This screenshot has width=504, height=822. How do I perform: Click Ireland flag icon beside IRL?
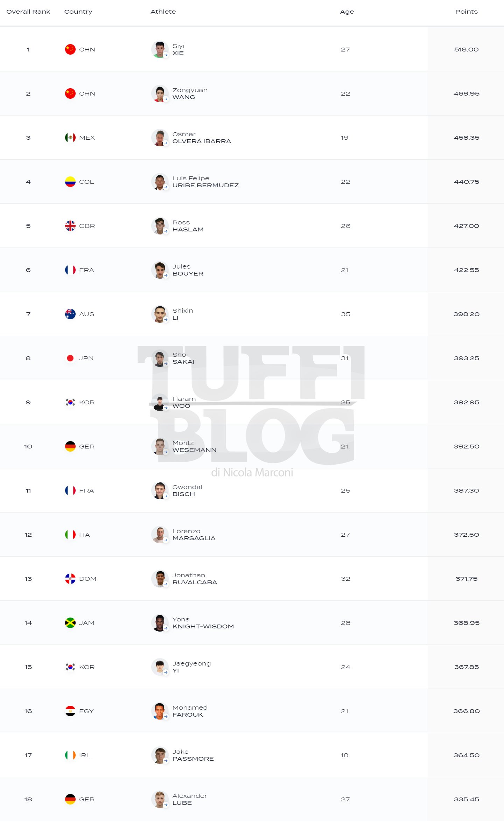pyautogui.click(x=70, y=755)
